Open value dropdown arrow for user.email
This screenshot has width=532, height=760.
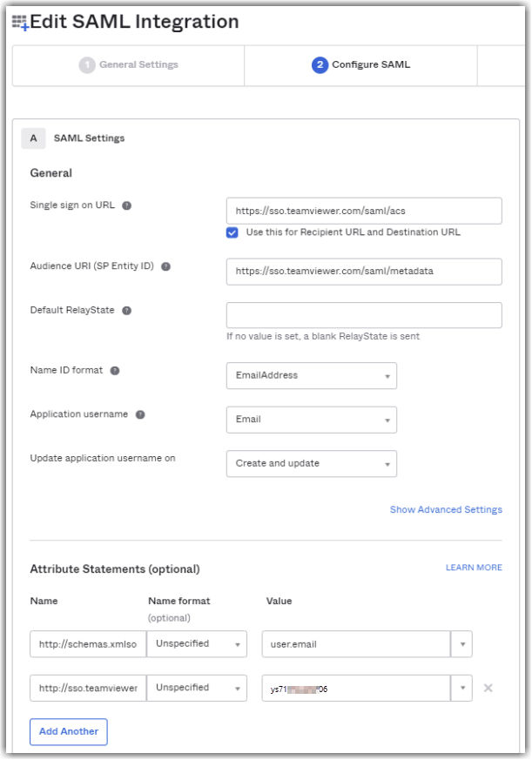461,644
